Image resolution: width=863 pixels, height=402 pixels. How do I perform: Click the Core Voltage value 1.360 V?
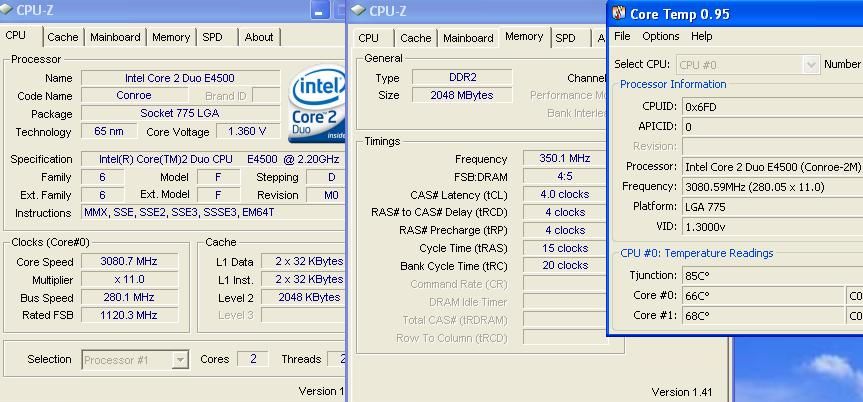pyautogui.click(x=247, y=131)
